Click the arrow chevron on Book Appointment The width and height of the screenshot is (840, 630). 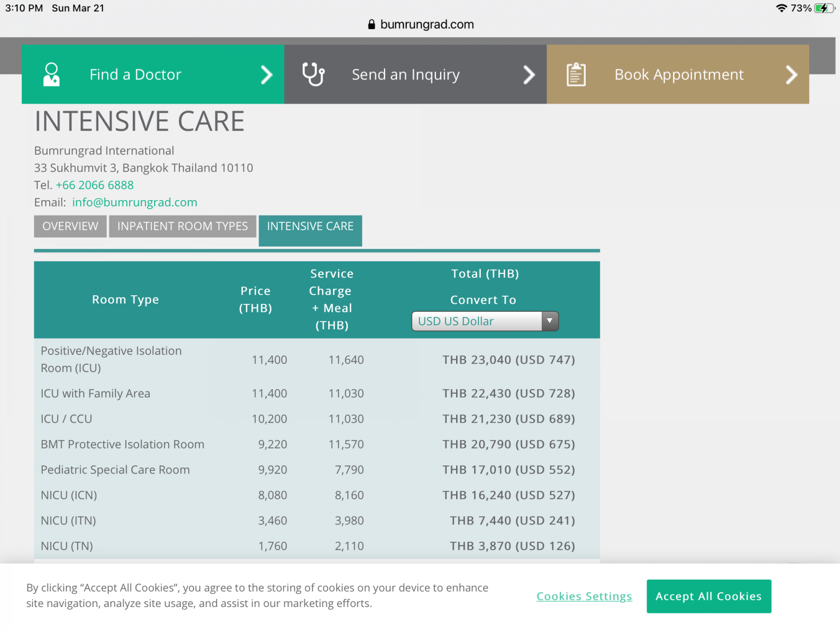point(791,75)
